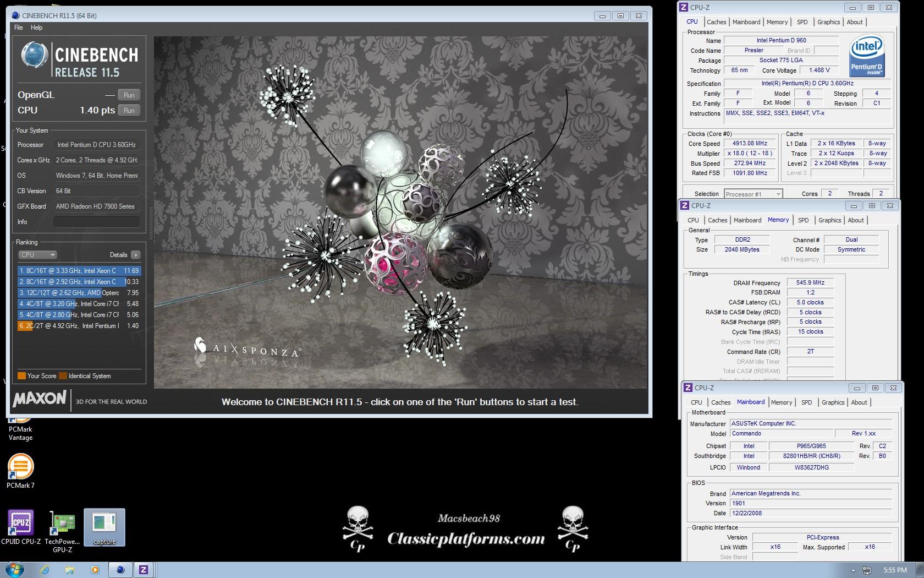Click the Core Voltage 1.488 V value

(x=819, y=70)
